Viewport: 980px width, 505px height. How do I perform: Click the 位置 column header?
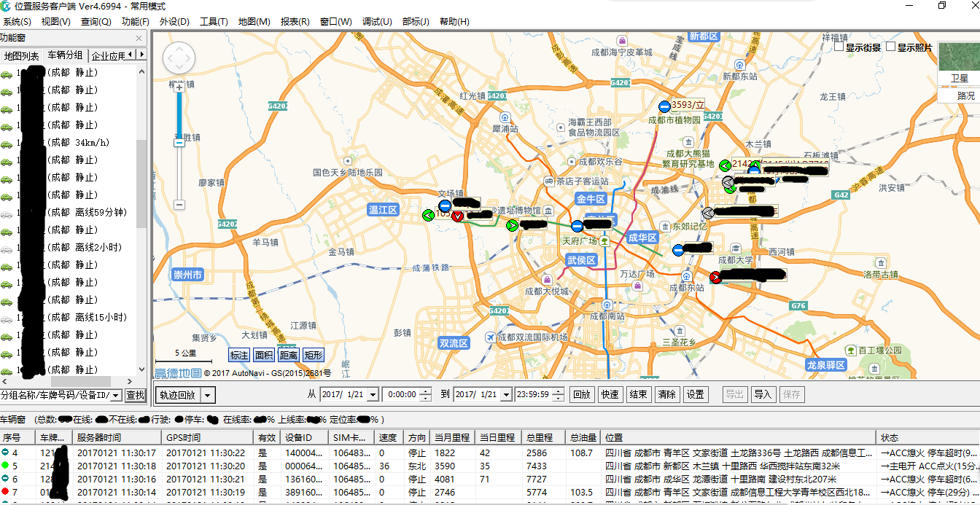click(x=739, y=438)
